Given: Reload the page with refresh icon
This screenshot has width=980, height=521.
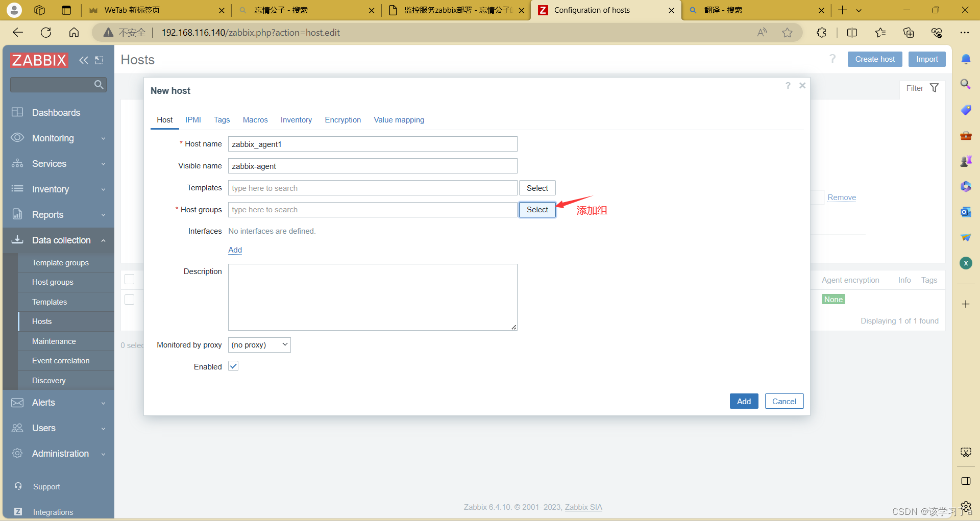Looking at the screenshot, I should point(46,33).
